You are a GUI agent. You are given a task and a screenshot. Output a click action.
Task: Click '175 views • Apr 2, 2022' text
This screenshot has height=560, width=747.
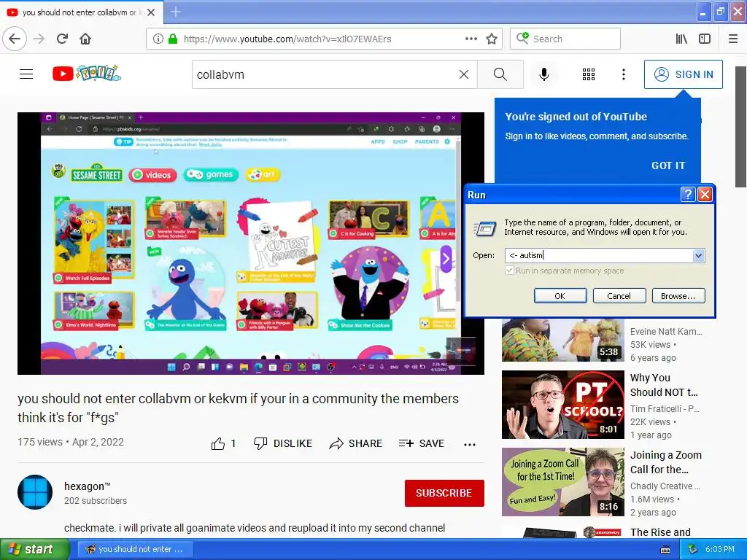(71, 442)
